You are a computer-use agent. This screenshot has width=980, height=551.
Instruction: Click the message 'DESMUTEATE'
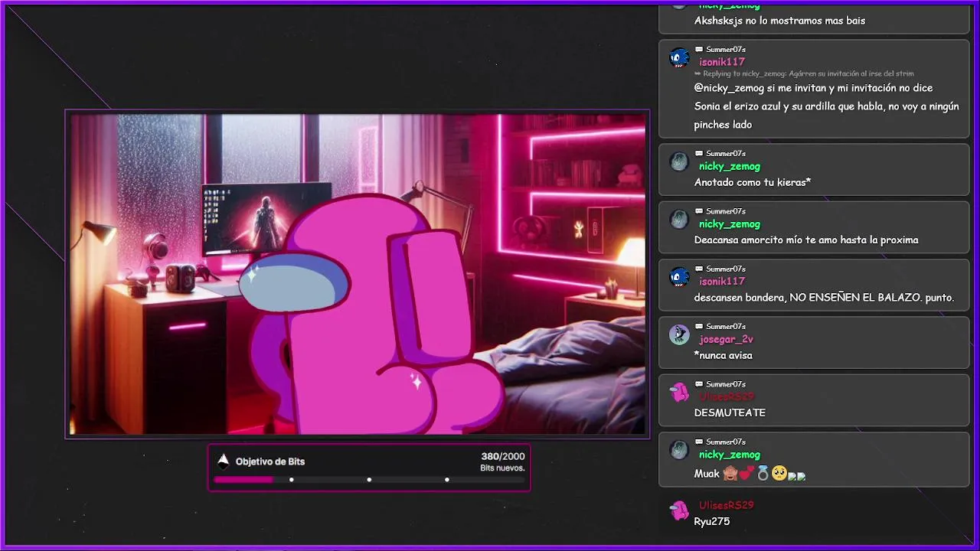coord(730,412)
